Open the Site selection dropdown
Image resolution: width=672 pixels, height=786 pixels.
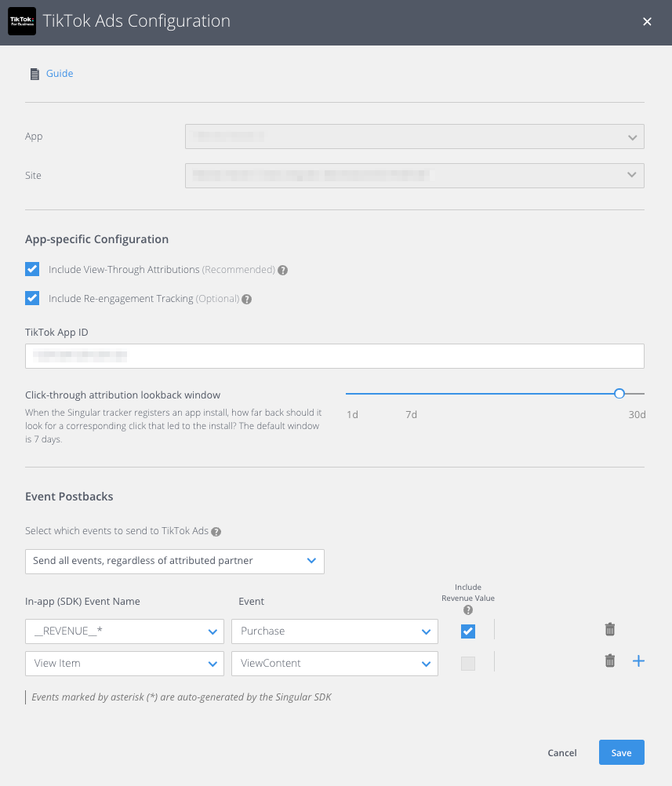click(414, 175)
